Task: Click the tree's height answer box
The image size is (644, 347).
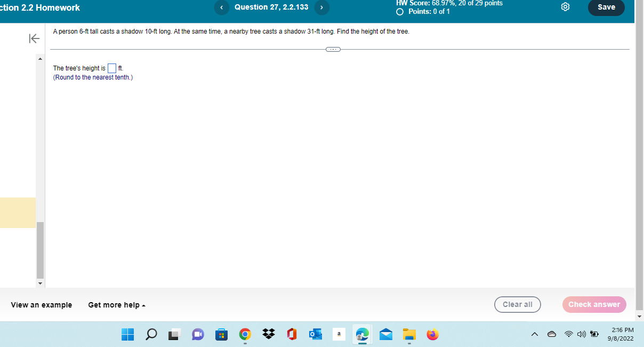Action: 111,68
